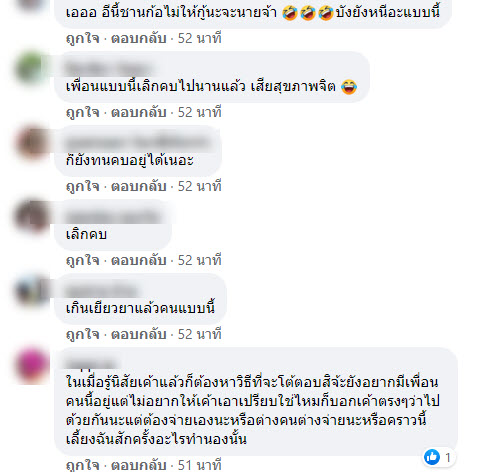Image resolution: width=488 pixels, height=472 pixels.
Task: Click ตอบกลับ under the 51 นาที comment
Action: (139, 465)
